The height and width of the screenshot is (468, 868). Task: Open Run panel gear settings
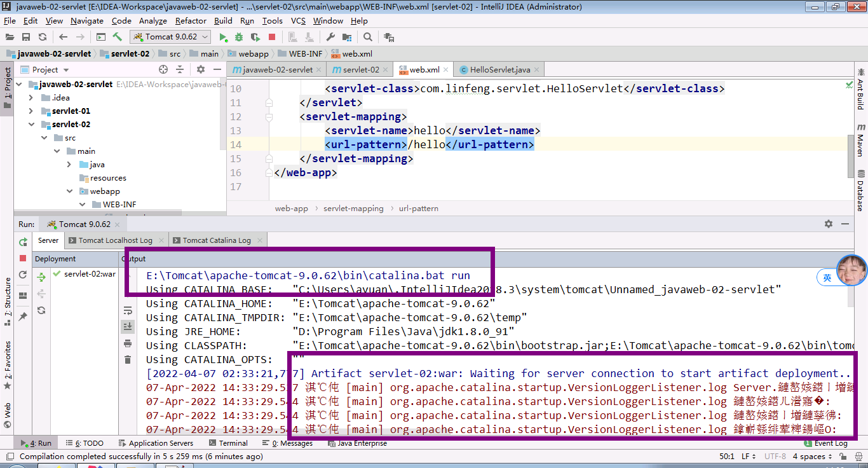pos(829,224)
